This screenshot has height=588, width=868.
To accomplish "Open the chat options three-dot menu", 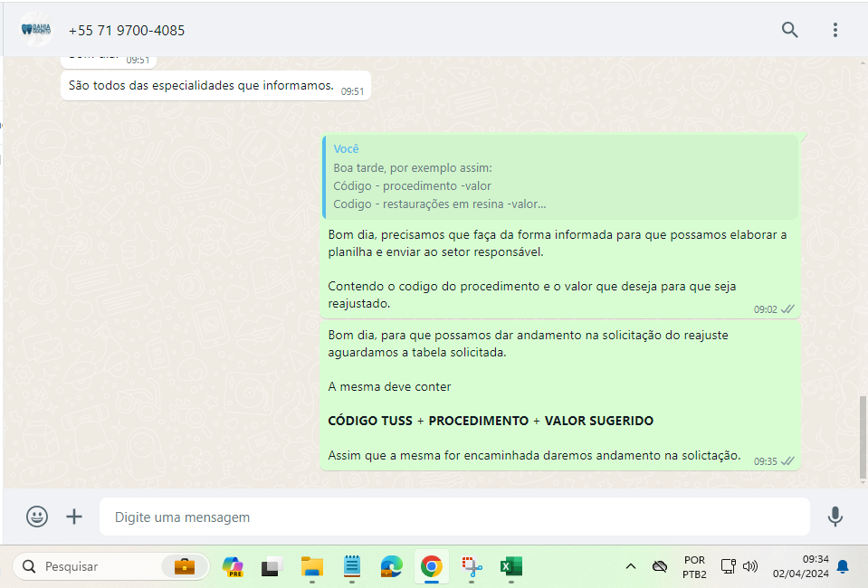I will [x=835, y=30].
